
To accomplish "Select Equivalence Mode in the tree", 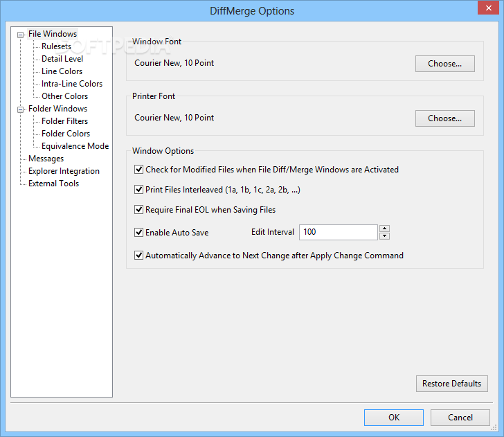I will (75, 146).
